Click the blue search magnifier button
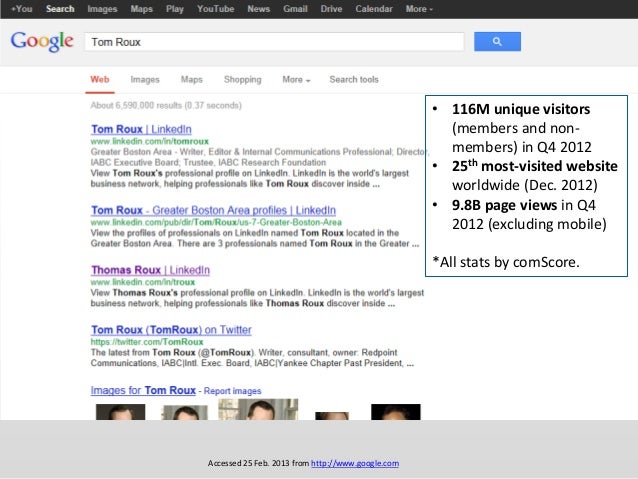 (x=497, y=42)
